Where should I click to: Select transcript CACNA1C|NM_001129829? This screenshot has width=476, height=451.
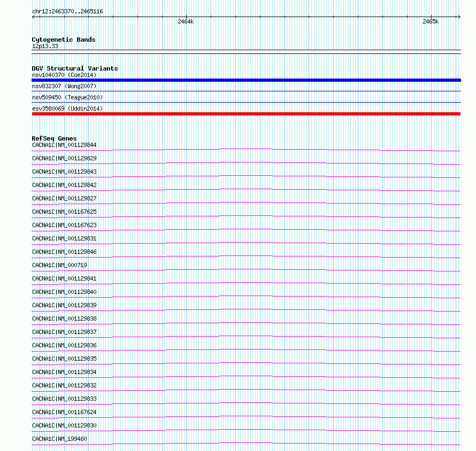click(64, 158)
